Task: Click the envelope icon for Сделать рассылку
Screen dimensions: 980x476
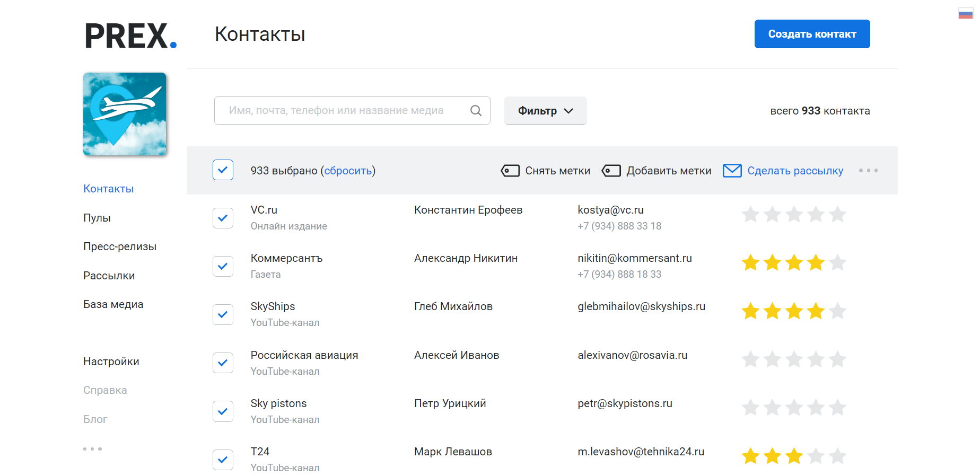Action: (x=732, y=171)
